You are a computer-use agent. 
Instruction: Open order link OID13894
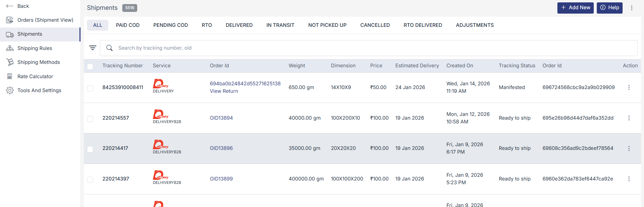[221, 118]
